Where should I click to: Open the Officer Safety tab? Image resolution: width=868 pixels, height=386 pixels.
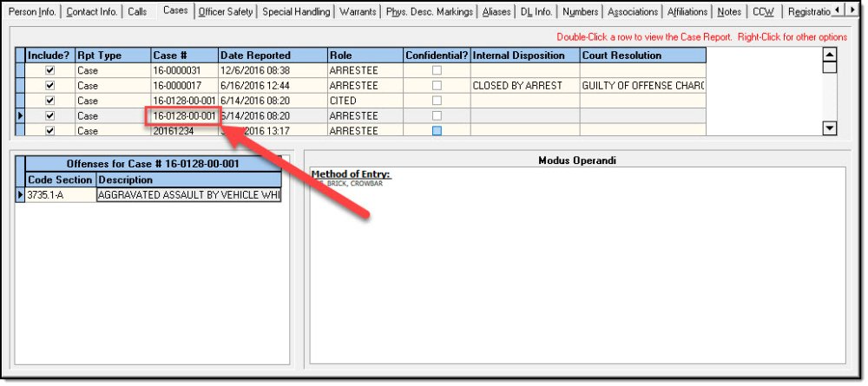(x=225, y=12)
